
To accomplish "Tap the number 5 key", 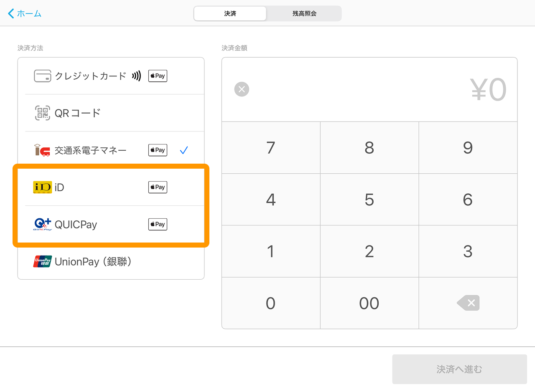I will [369, 200].
